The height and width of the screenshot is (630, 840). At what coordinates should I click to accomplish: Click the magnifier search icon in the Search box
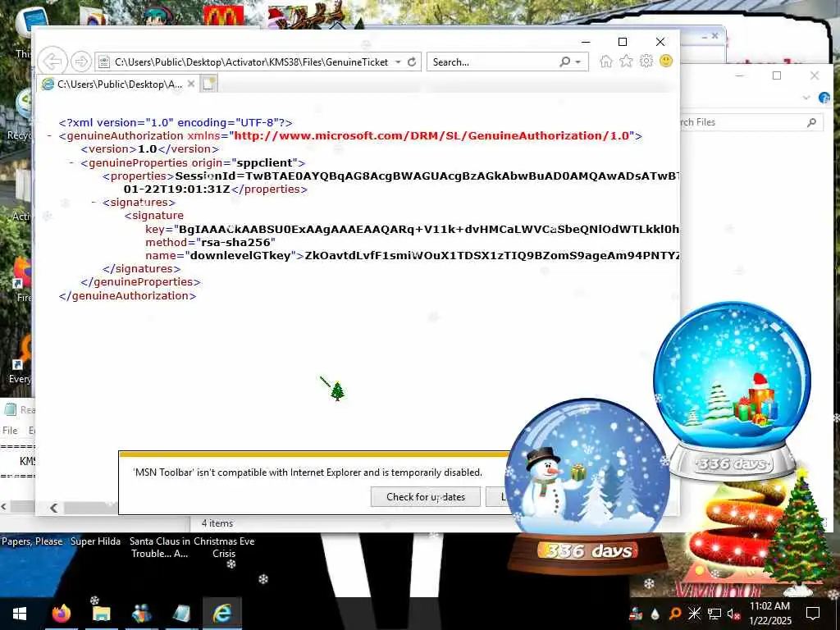click(564, 62)
